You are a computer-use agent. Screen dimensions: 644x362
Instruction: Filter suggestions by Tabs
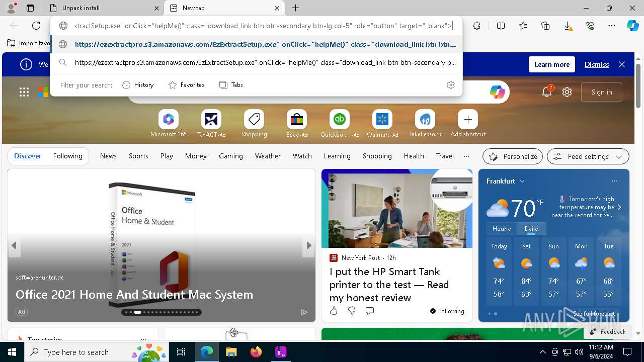(231, 85)
